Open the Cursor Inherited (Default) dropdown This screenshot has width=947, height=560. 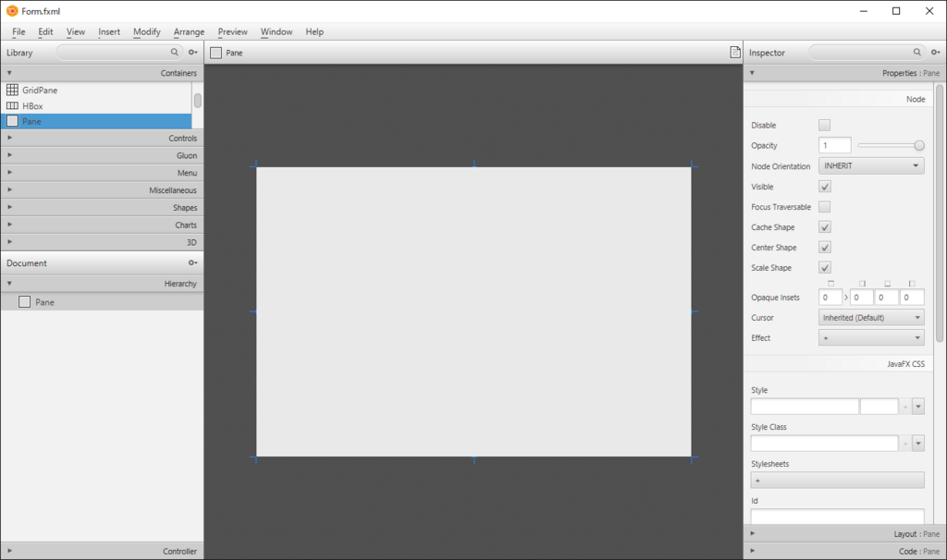coord(871,317)
